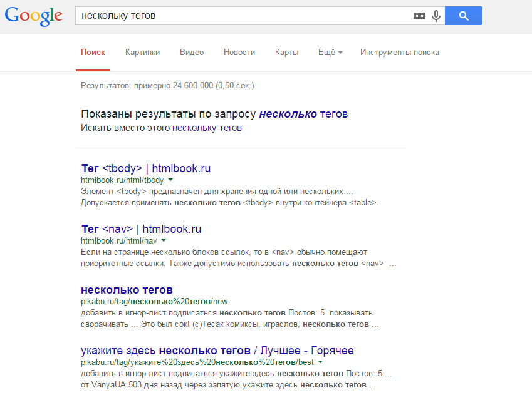Go to the Новости tab
The height and width of the screenshot is (400, 532).
[x=239, y=53]
